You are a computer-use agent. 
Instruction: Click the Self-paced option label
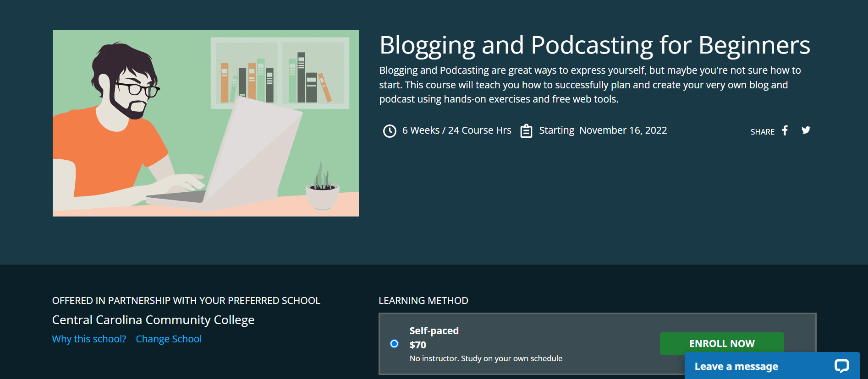(434, 330)
